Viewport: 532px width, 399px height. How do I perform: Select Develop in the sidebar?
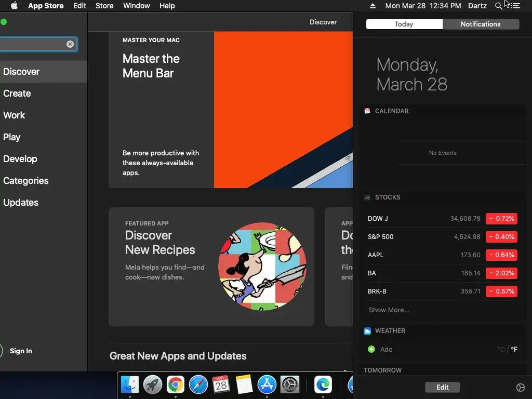(x=44, y=159)
